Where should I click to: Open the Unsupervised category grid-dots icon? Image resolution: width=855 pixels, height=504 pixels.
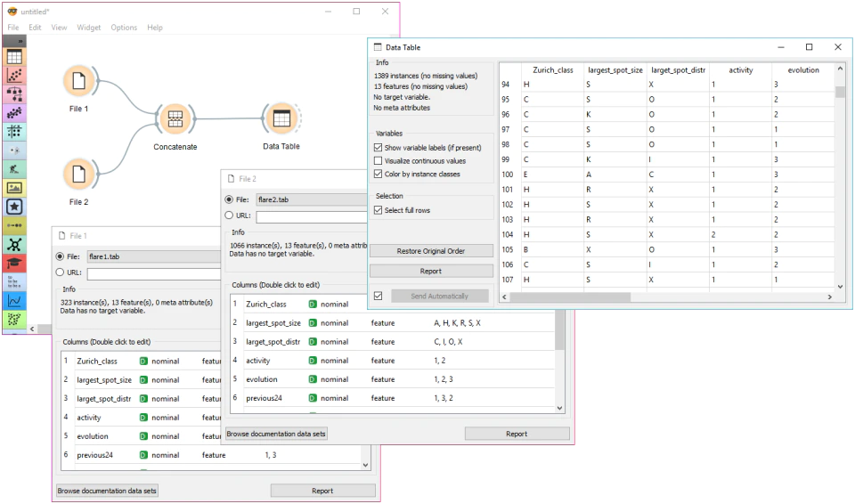[x=14, y=132]
